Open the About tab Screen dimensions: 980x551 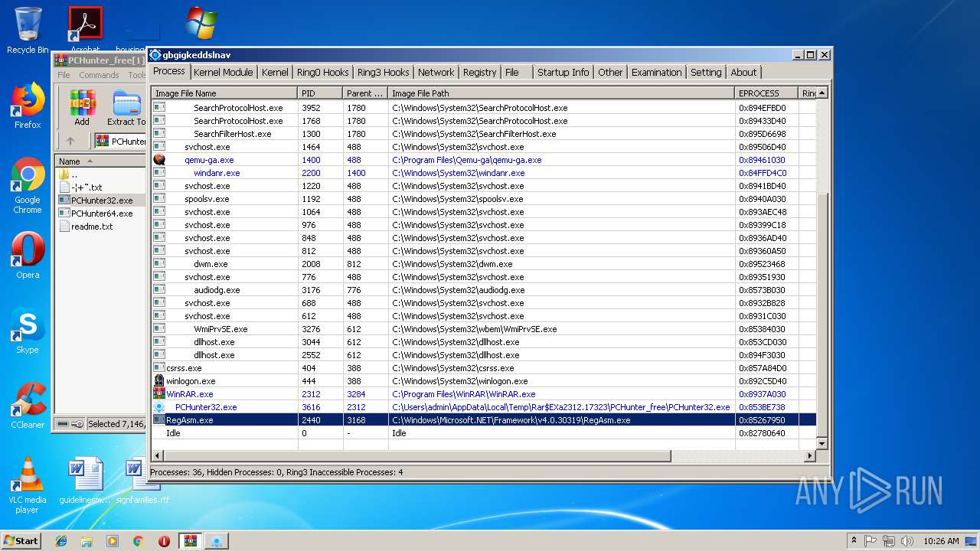tap(743, 72)
